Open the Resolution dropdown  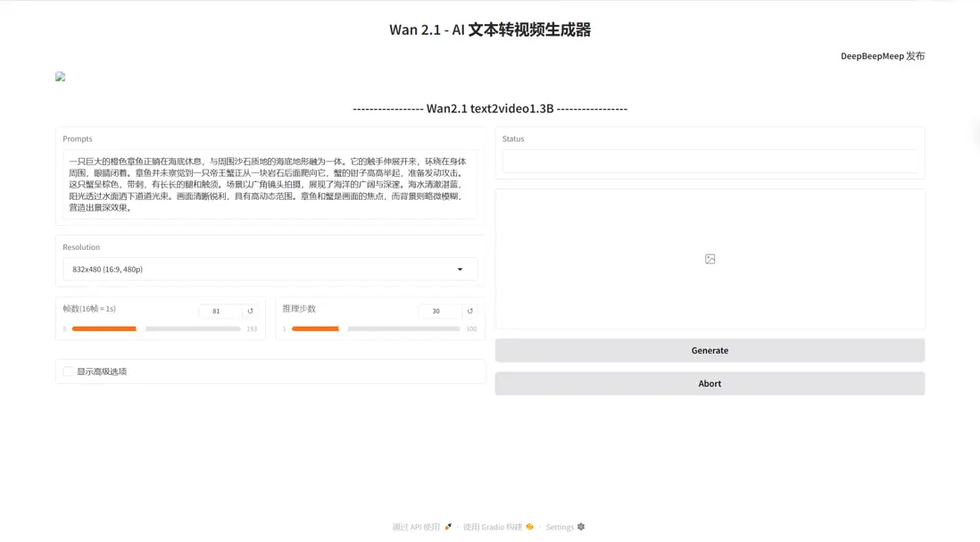tap(270, 269)
